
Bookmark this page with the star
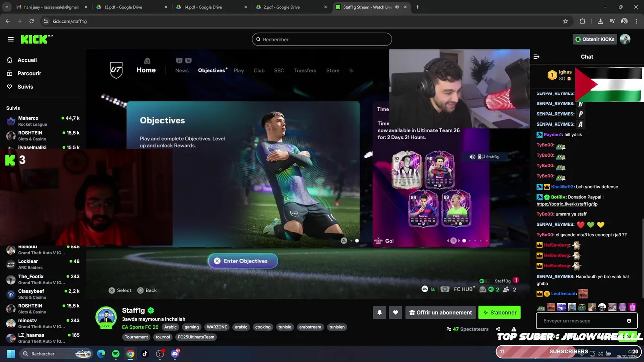[566, 21]
